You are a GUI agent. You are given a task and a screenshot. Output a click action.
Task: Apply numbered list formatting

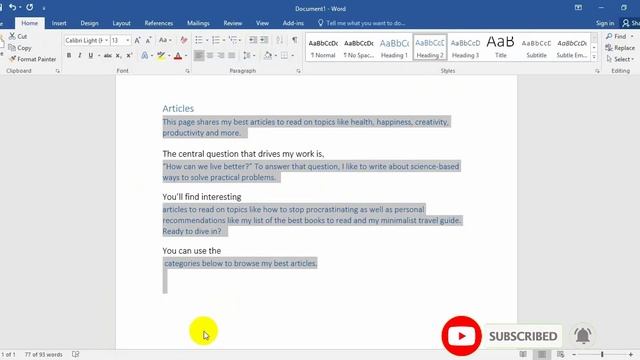click(216, 40)
